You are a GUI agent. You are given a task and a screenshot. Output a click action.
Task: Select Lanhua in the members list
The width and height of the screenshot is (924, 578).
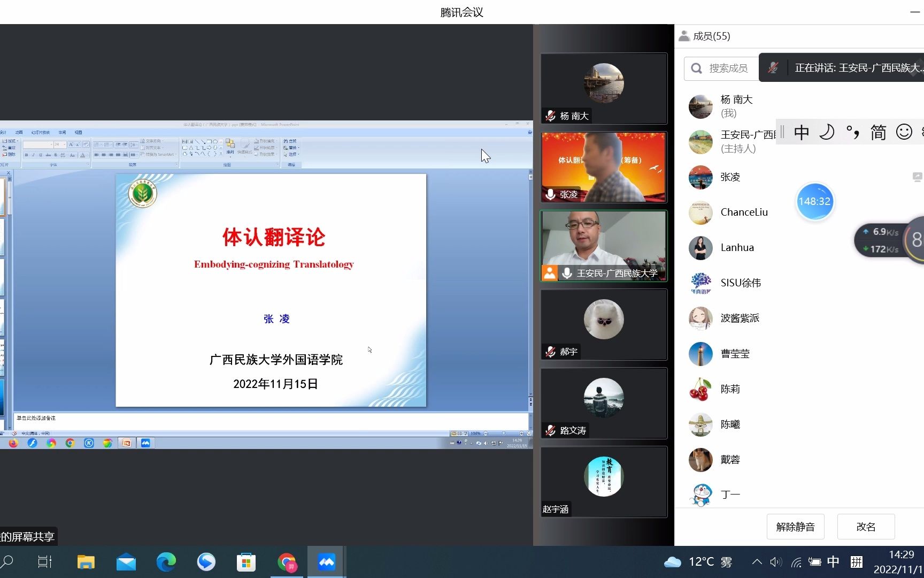(799, 248)
